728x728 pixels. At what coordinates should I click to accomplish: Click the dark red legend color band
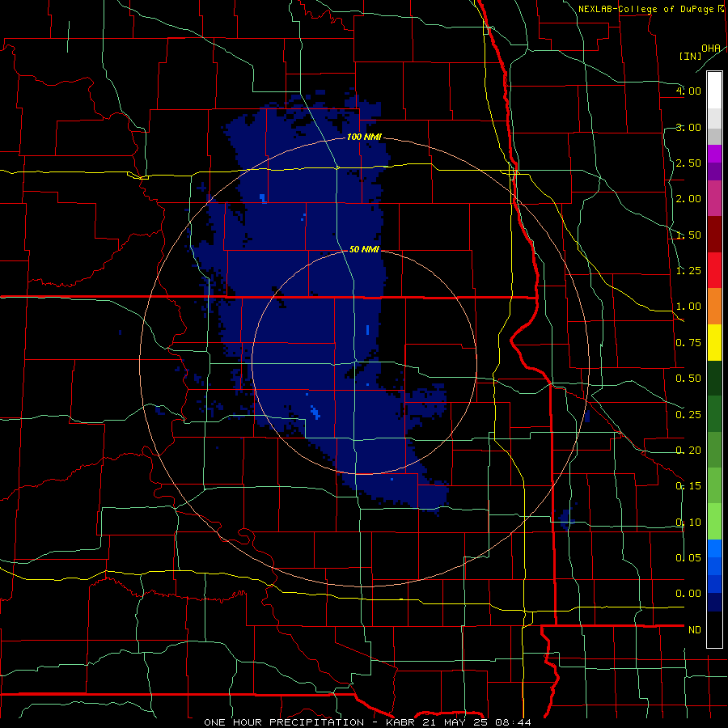click(x=714, y=235)
